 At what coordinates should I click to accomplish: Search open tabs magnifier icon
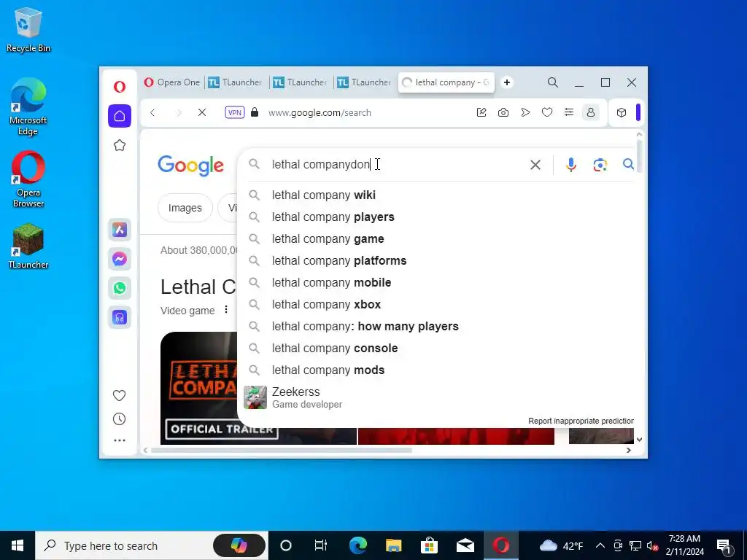click(553, 82)
